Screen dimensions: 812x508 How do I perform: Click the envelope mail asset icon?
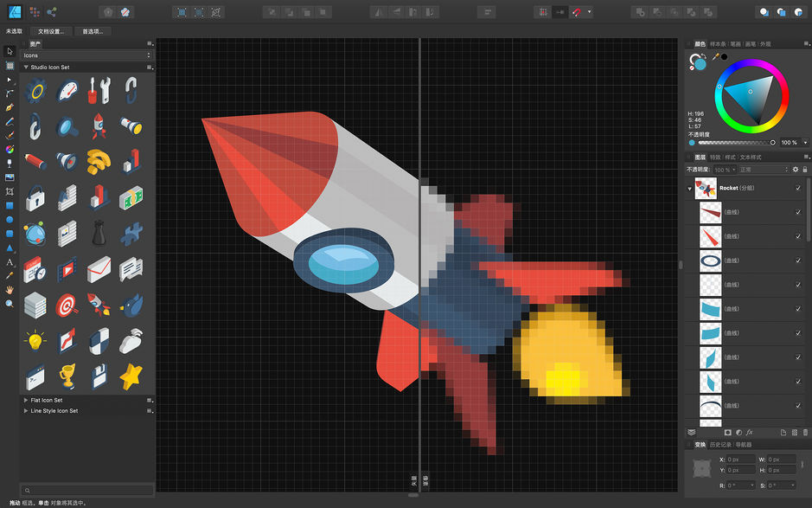99,269
